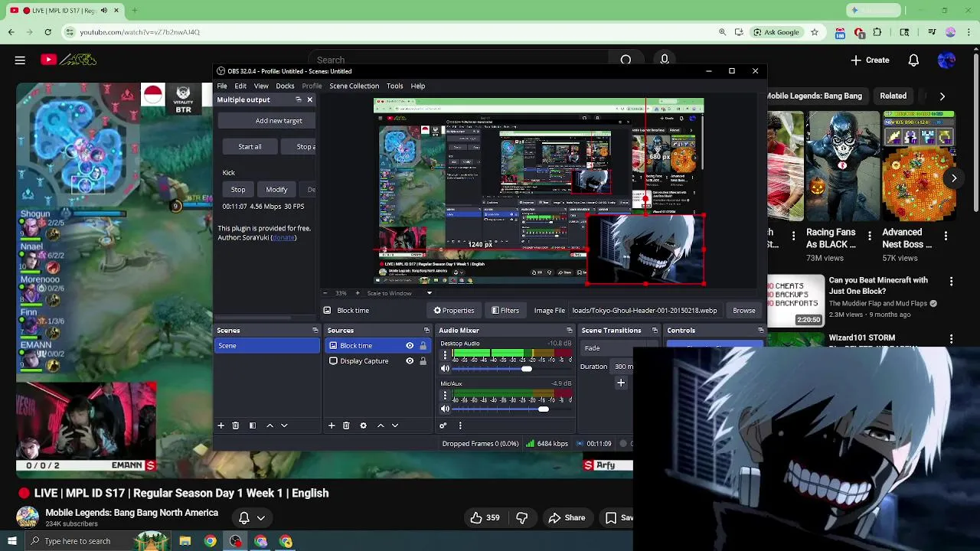Open Minecraft One Block video thumbnail
The height and width of the screenshot is (551, 980).
pyautogui.click(x=795, y=300)
